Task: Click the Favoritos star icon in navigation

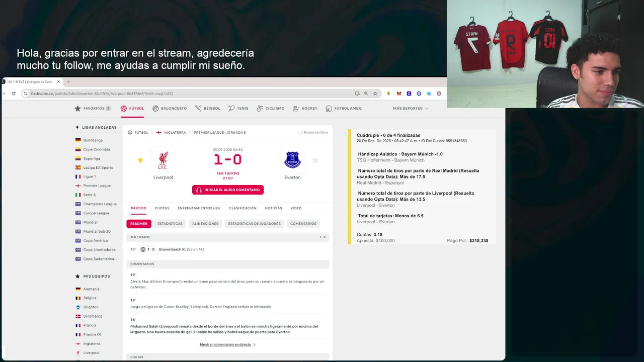Action: tap(77, 108)
